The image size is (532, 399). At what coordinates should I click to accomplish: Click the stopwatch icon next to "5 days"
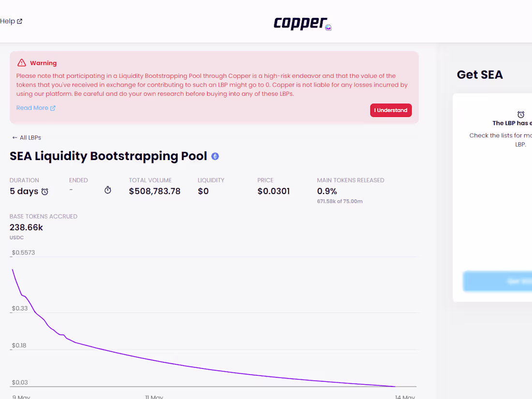point(44,192)
